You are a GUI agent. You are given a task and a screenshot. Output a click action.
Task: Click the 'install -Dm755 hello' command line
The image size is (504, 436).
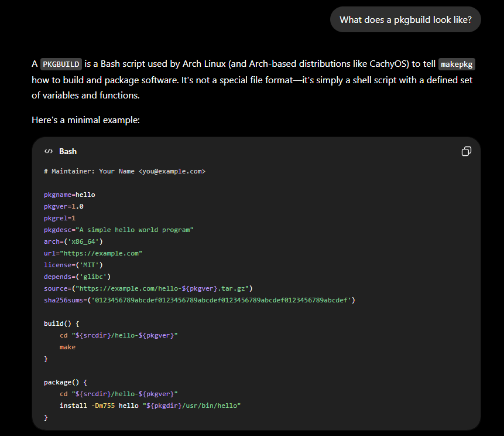tap(150, 406)
